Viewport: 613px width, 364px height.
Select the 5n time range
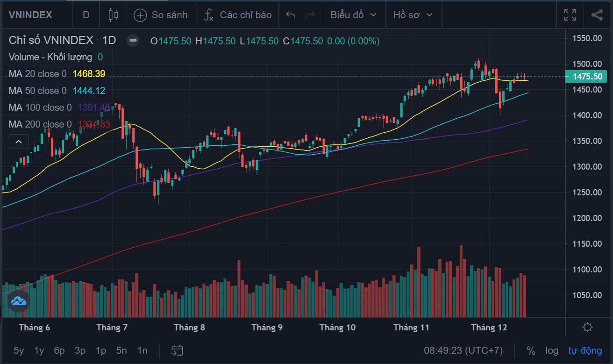tap(121, 350)
